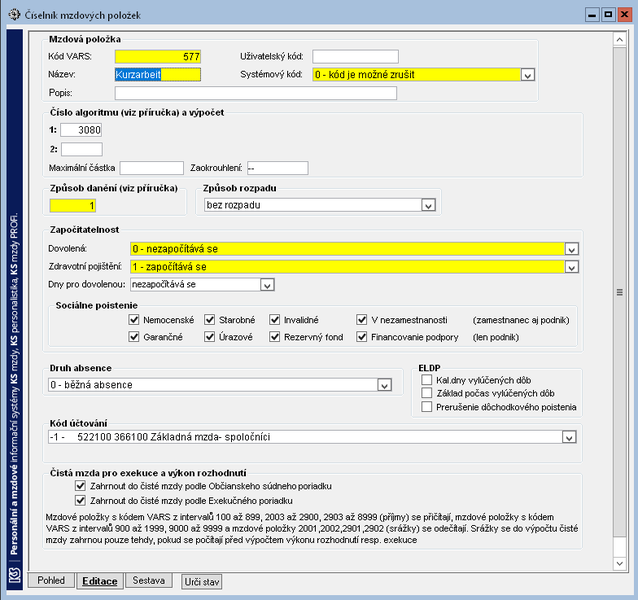Enable Kal.dny vylúčených dôb checkbox
This screenshot has height=600, width=638.
tap(426, 380)
